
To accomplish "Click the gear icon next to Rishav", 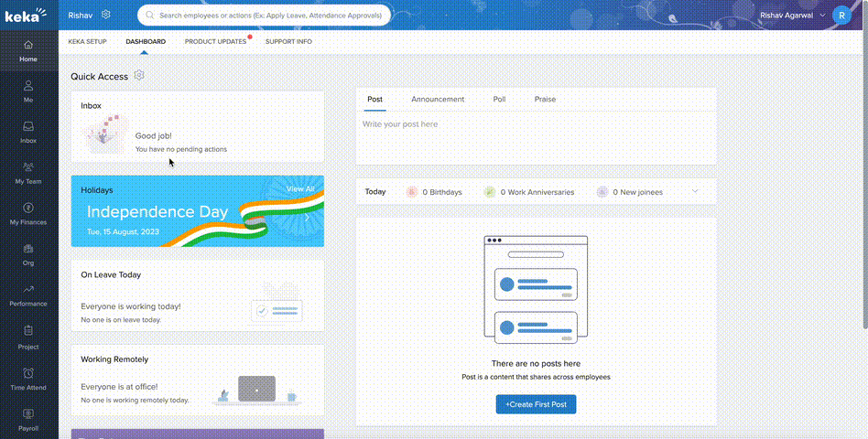I will click(106, 15).
